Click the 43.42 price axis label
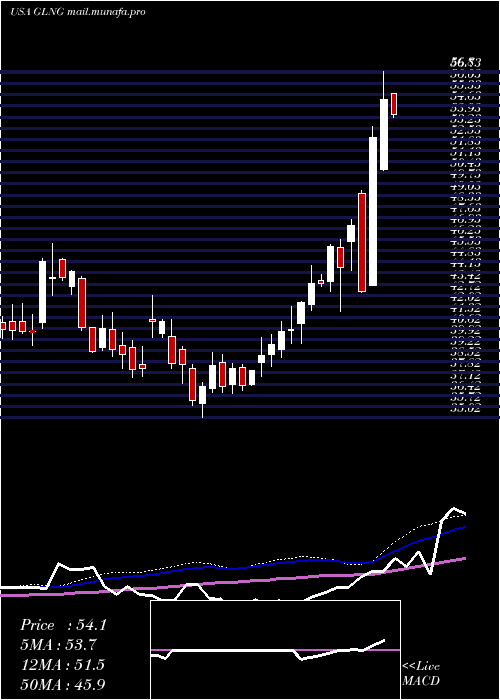Viewport: 500px width, 700px height. 466,276
